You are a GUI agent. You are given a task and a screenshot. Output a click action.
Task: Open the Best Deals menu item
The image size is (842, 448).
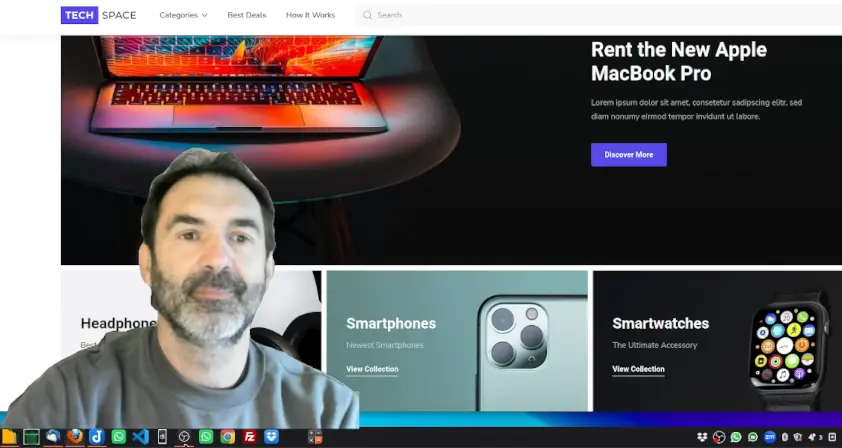click(246, 15)
